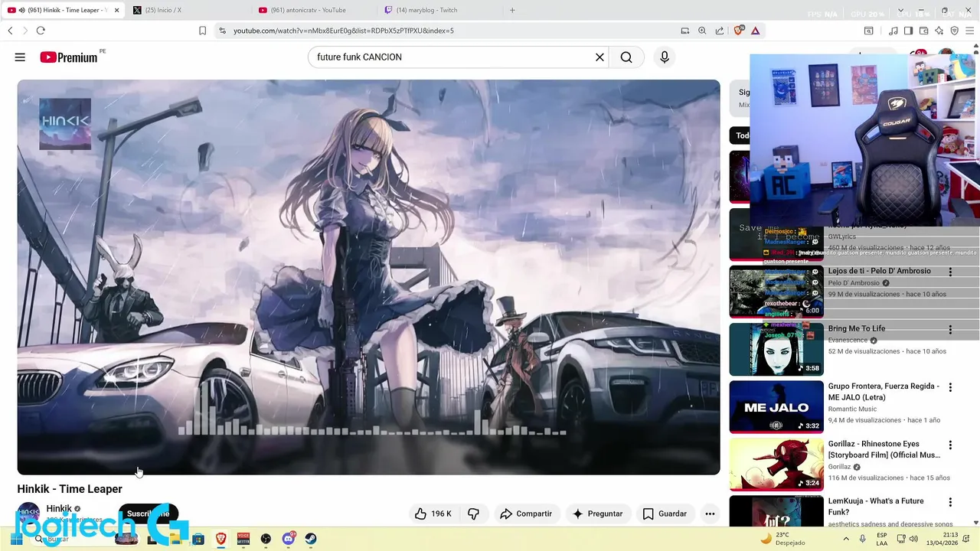Subscribe to the Hinkik channel
980x551 pixels.
pyautogui.click(x=148, y=514)
